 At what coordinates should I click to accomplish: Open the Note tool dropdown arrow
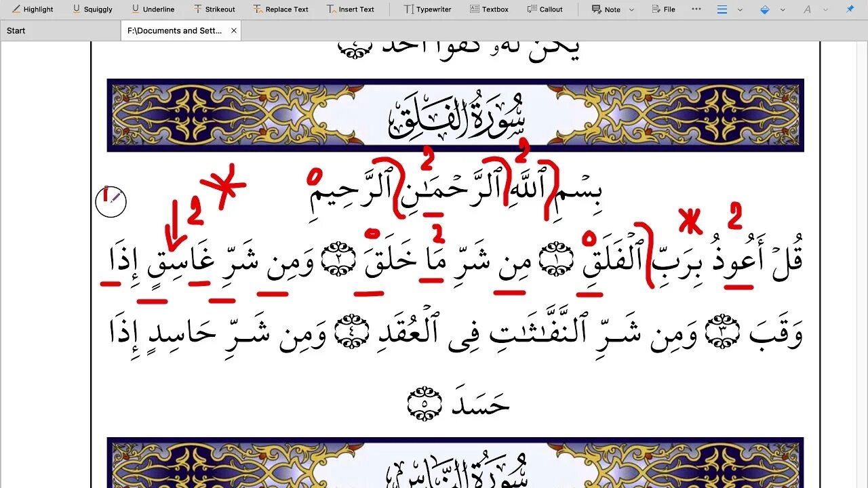click(632, 9)
